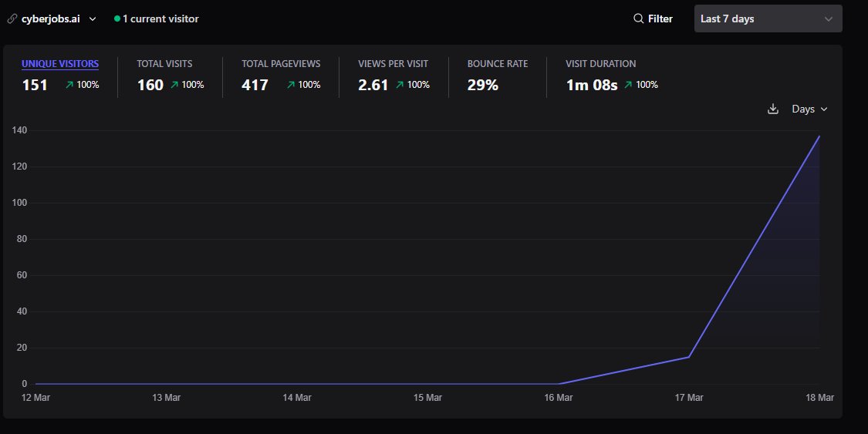Click the 160 total visits value
The image size is (868, 434).
coord(150,85)
